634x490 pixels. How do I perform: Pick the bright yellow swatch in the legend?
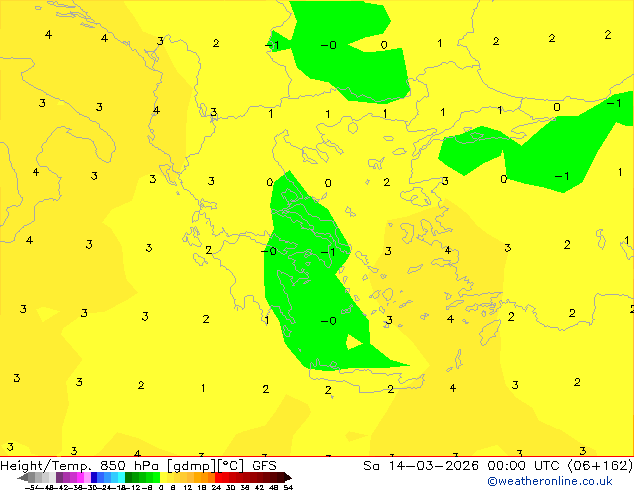(163, 477)
